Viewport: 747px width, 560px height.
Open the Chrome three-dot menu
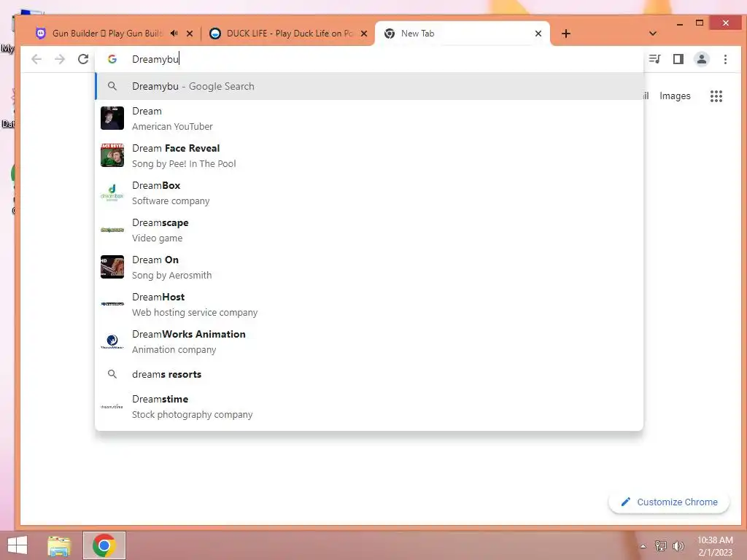click(x=725, y=59)
